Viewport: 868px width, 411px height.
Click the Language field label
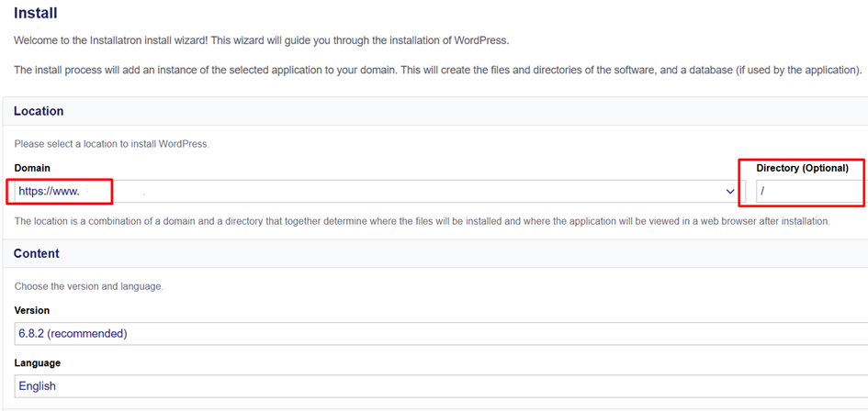coord(38,363)
